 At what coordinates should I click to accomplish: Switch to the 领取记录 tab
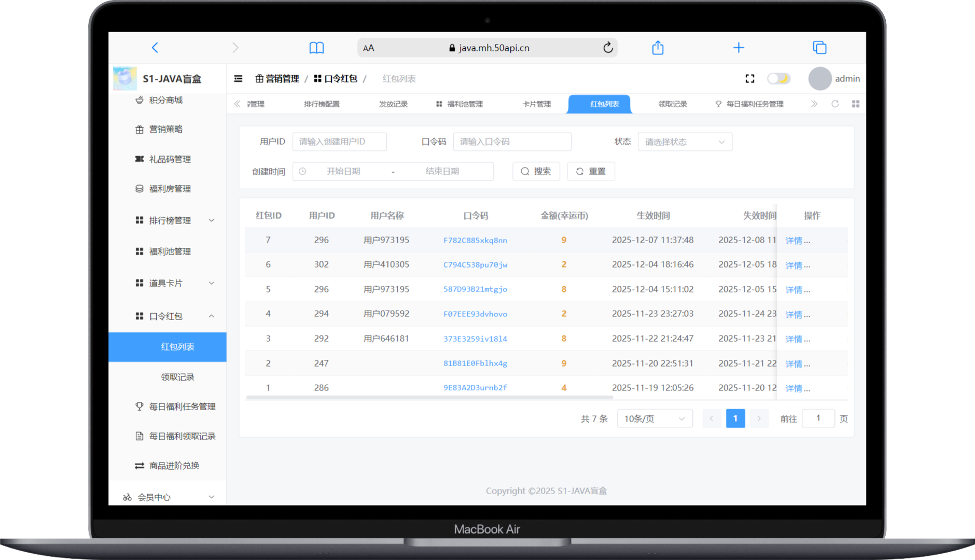pos(673,104)
